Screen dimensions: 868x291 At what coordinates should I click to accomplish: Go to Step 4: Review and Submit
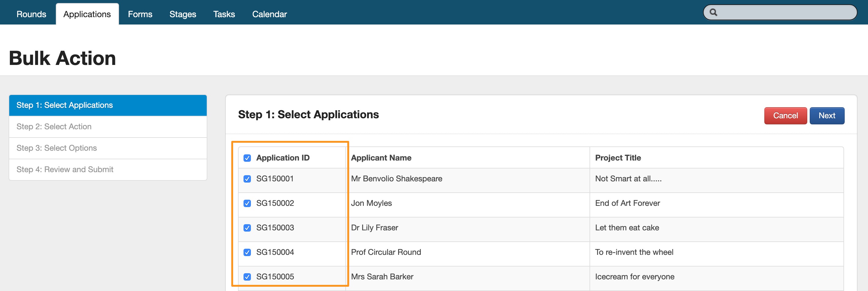[x=108, y=170]
